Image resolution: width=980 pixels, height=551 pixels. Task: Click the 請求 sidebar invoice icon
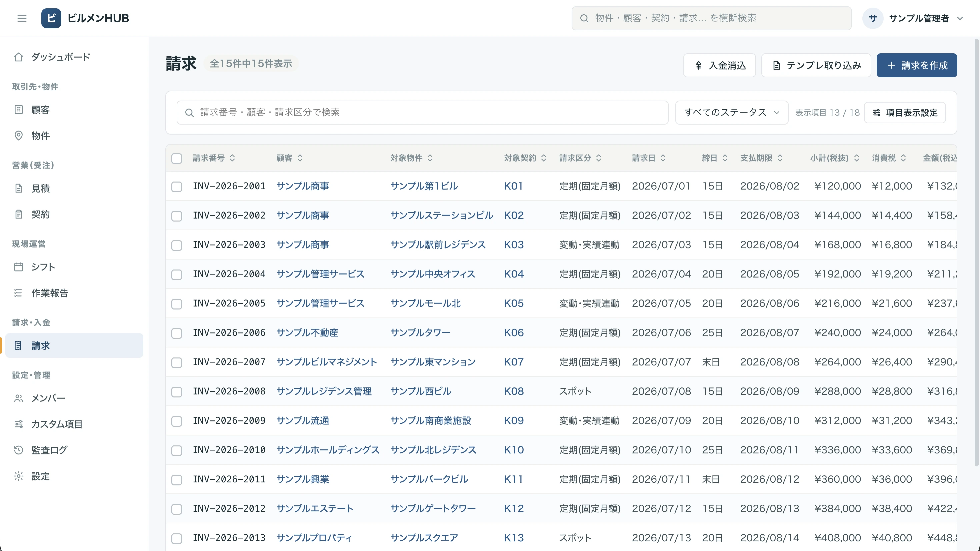[18, 345]
